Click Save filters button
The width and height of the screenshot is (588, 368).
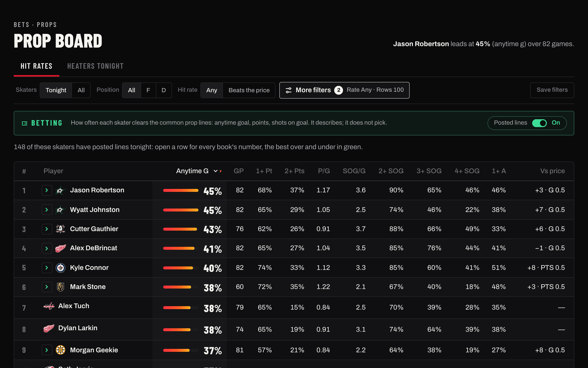[552, 90]
